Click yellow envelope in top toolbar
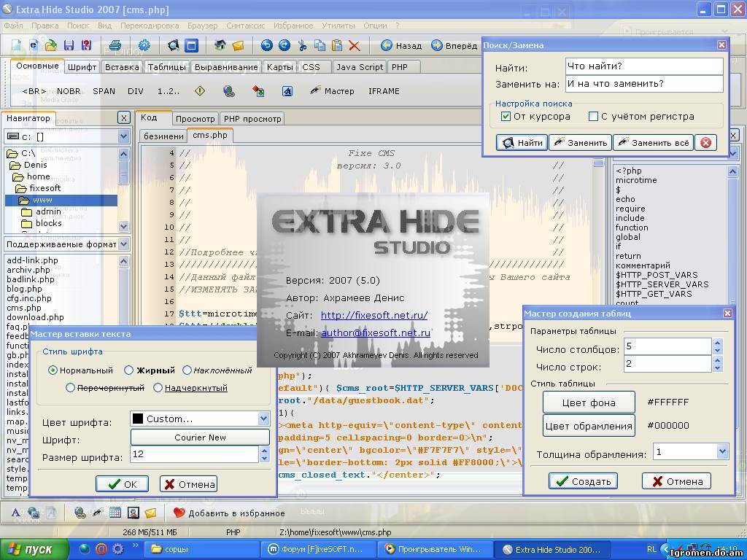Screen dimensions: 747x560 238,46
